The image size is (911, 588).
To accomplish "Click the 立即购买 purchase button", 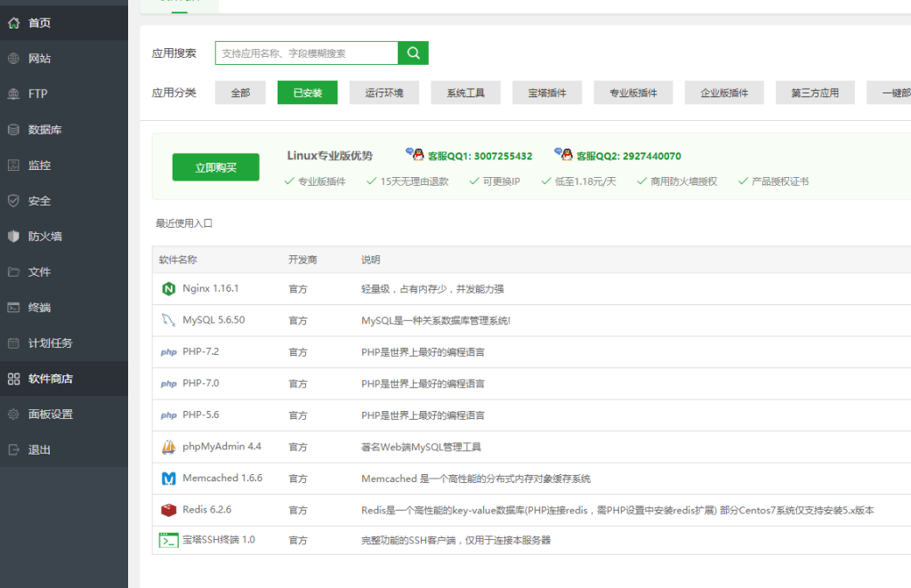I will pyautogui.click(x=215, y=166).
